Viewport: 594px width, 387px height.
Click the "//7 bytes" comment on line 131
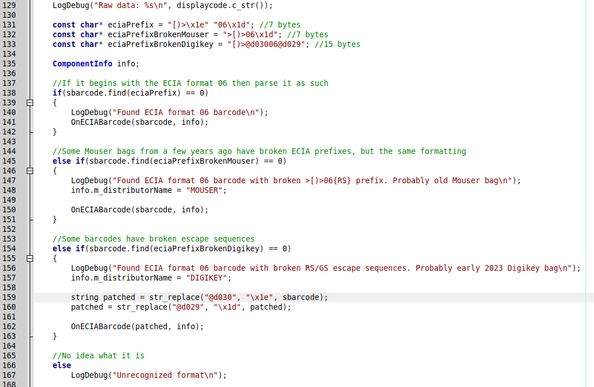(280, 25)
